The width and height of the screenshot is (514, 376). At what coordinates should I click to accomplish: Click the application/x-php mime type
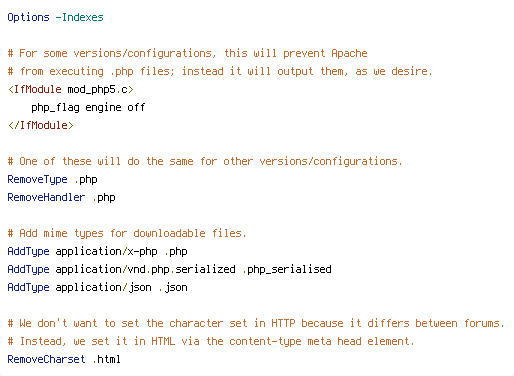point(106,252)
